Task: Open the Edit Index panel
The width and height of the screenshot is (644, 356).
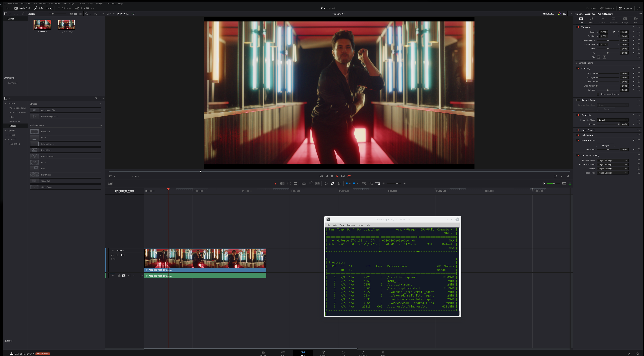Action: [x=64, y=8]
